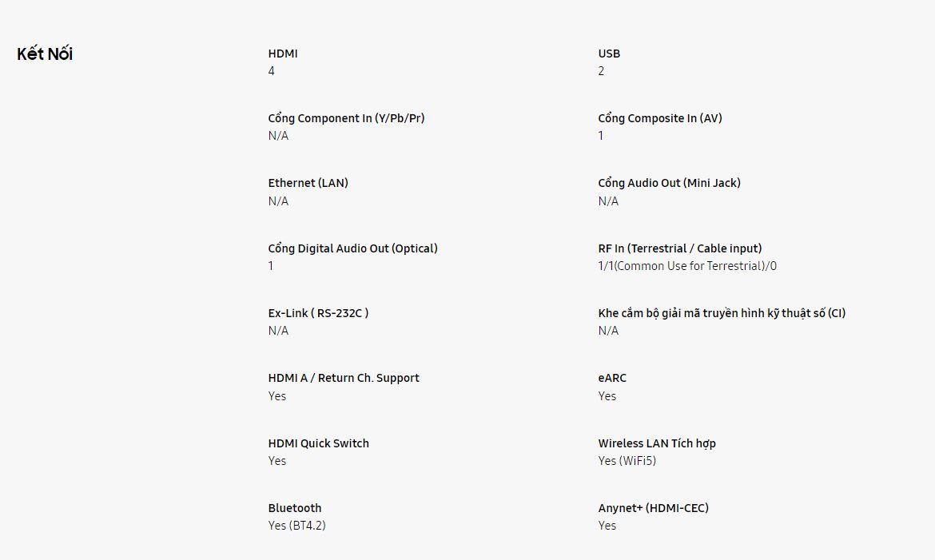Select the HDMI A / Return Ch. Support label

[x=344, y=378]
